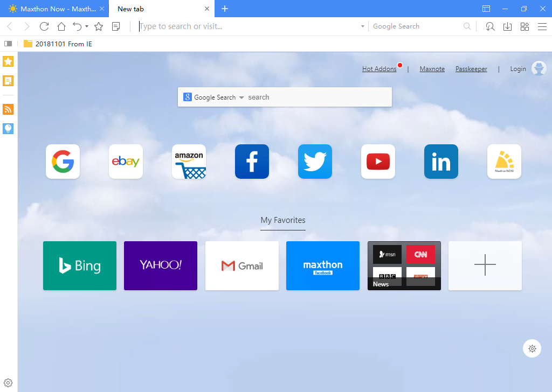
Task: Open the Twitter quick access tile
Action: tap(315, 162)
